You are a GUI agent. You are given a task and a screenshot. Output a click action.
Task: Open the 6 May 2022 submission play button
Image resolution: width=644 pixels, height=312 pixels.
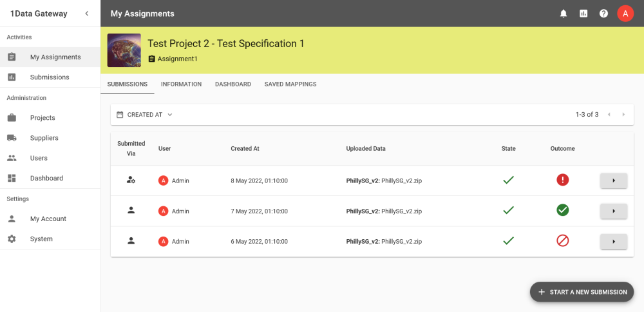(x=614, y=242)
